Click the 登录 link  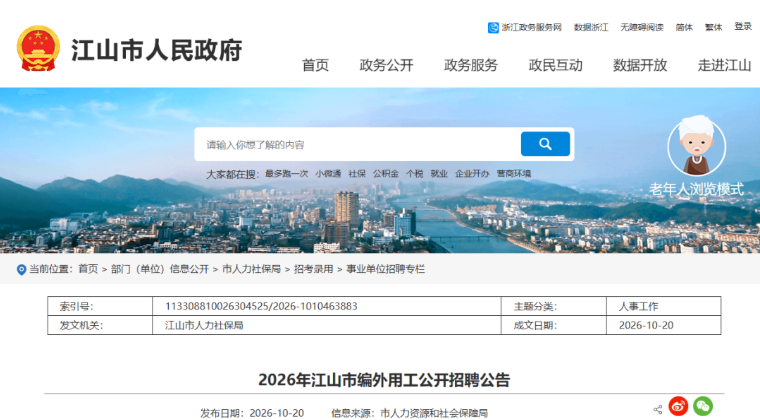743,27
